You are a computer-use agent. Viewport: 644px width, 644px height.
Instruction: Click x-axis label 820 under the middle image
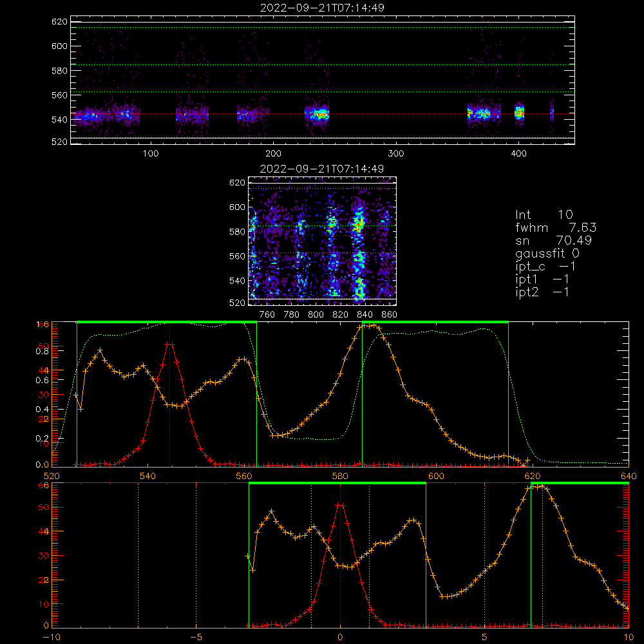click(341, 315)
